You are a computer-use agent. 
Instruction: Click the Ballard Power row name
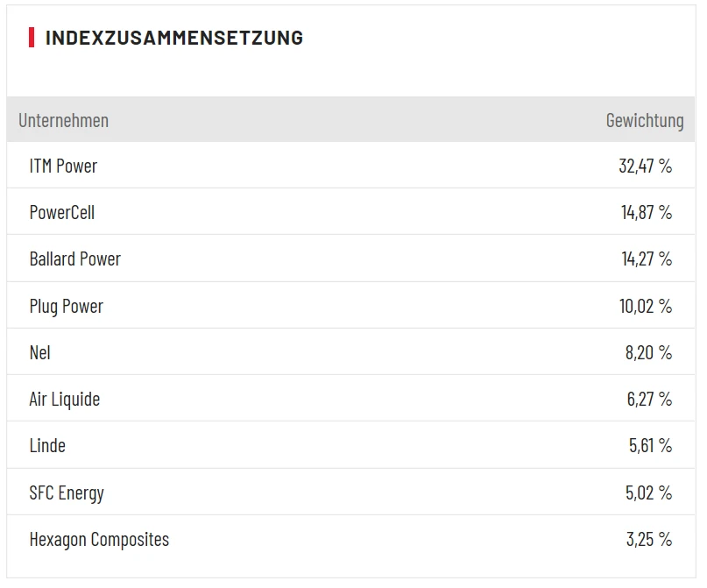(x=75, y=259)
